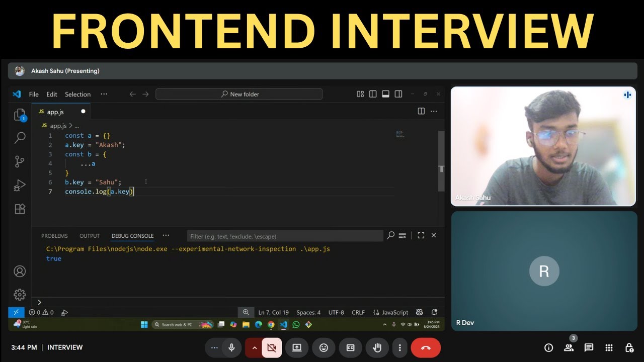Open WhatsApp from the taskbar

pos(296,324)
